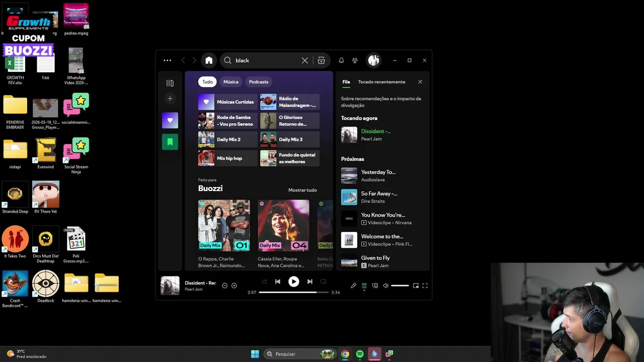Image resolution: width=644 pixels, height=362 pixels.
Task: Toggle the queue view icon
Action: click(364, 286)
